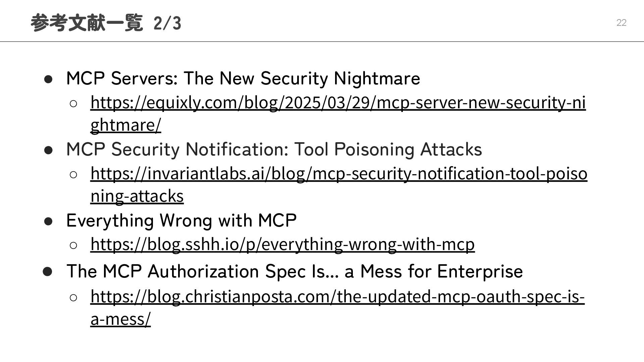Click the filled bullet beside 'The MCP Authorization'
This screenshot has height=362, width=644.
pyautogui.click(x=48, y=272)
